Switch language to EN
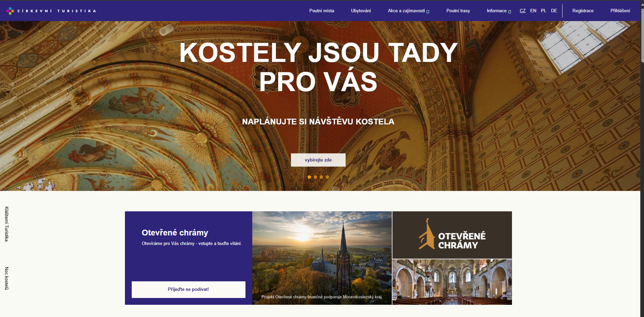The height and width of the screenshot is (317, 644). [533, 11]
